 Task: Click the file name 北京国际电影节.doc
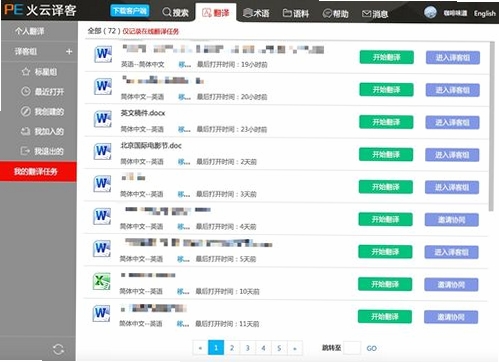click(151, 145)
